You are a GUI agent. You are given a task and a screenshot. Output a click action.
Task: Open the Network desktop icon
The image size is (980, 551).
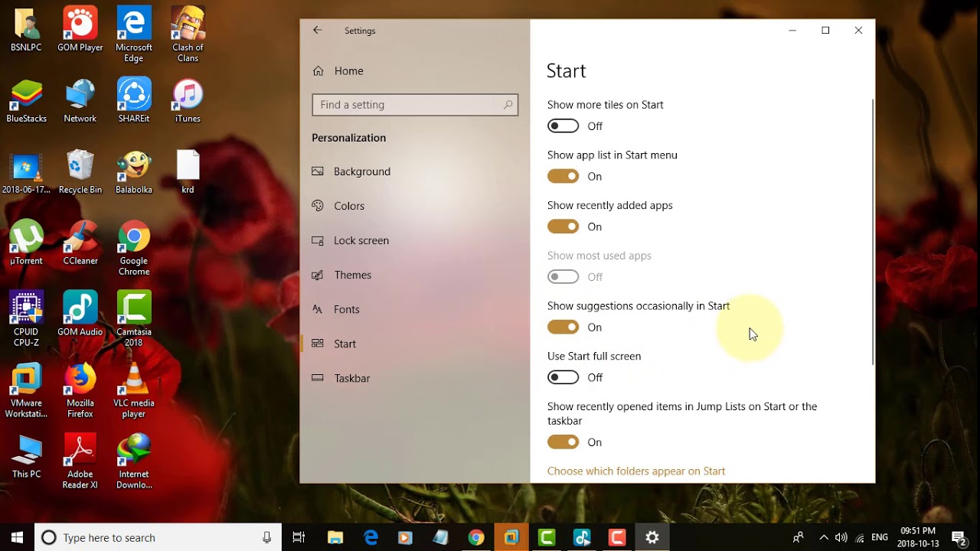[x=80, y=100]
